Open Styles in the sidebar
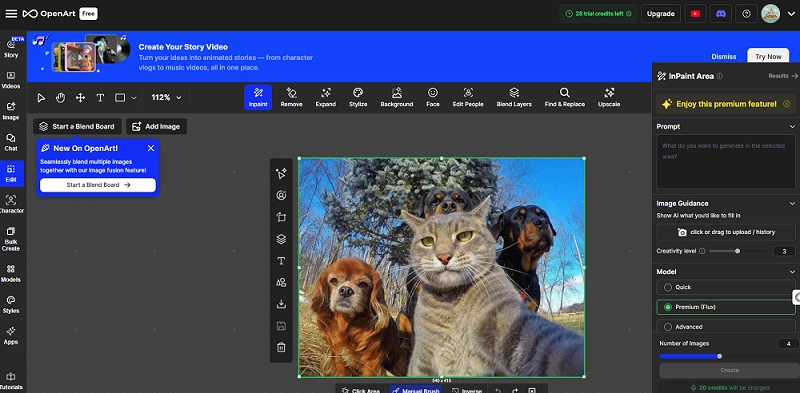Image resolution: width=800 pixels, height=393 pixels. tap(11, 304)
